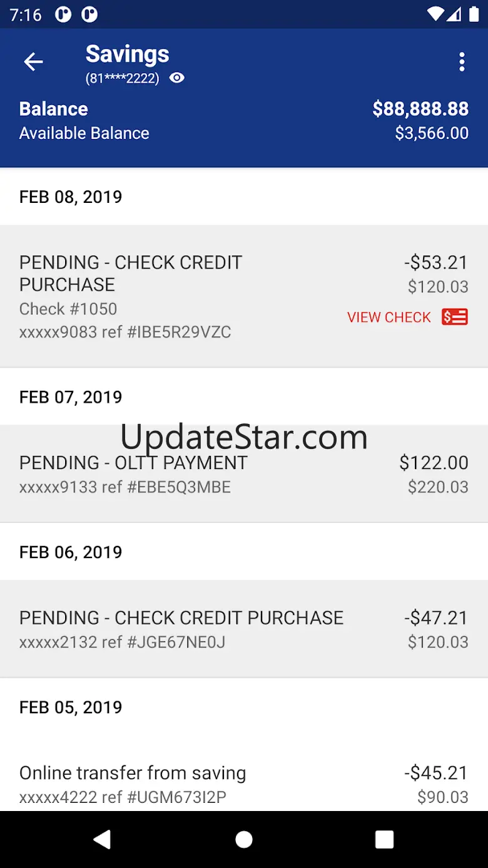Tap the Savings account title
The image size is (488, 868).
(127, 54)
